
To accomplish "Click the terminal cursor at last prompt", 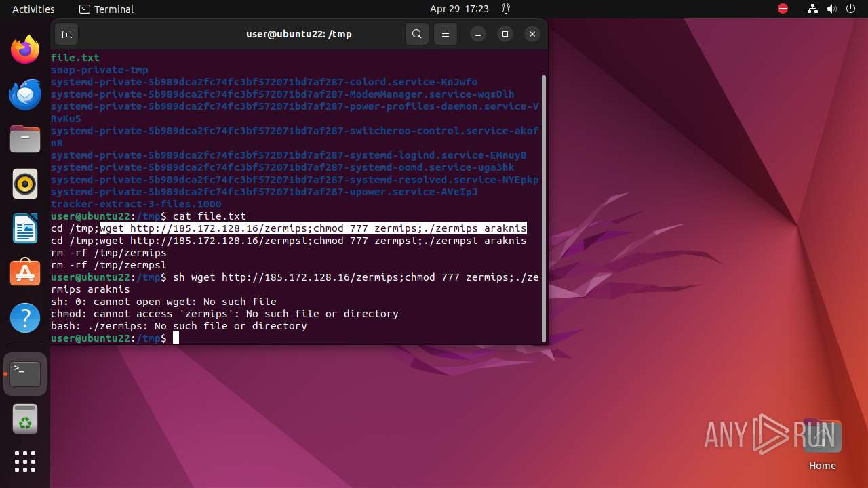I will (176, 338).
